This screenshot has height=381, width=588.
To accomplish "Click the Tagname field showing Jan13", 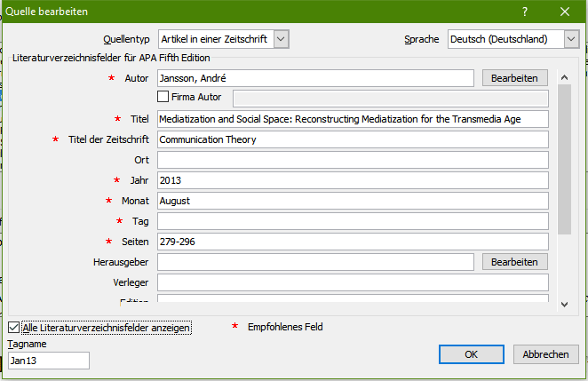I will click(49, 360).
